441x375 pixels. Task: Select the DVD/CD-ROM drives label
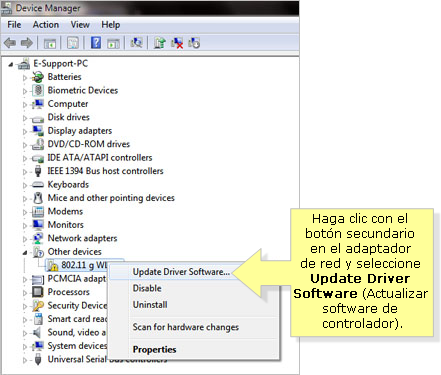click(89, 144)
